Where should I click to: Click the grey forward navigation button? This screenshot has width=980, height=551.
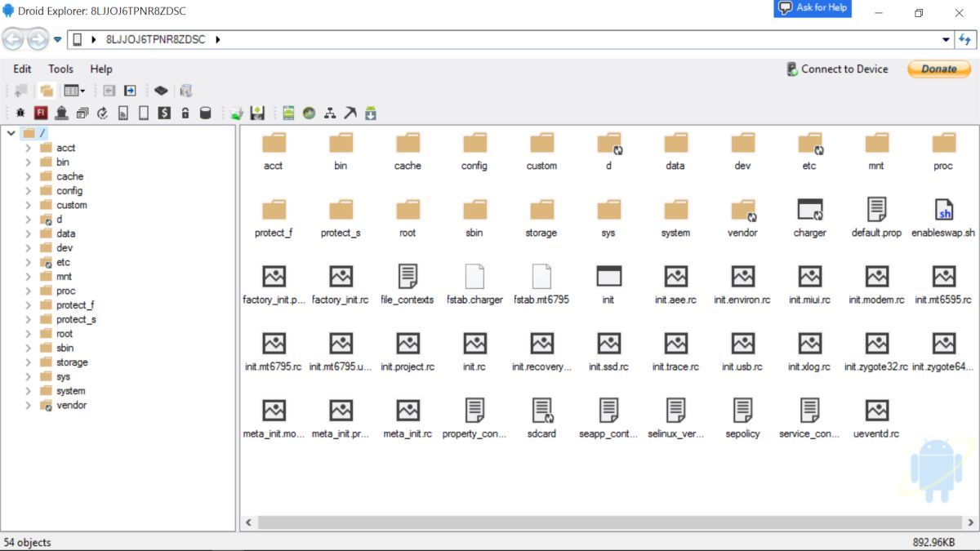pos(38,38)
